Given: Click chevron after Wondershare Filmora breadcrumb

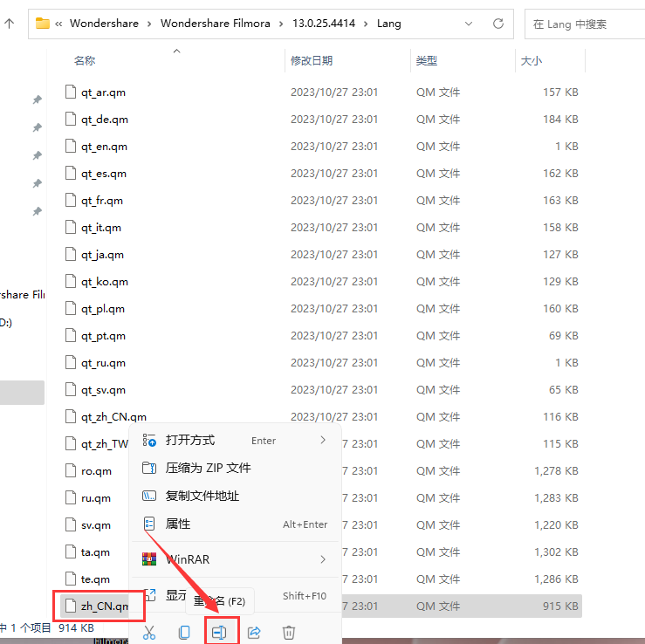Looking at the screenshot, I should (281, 24).
